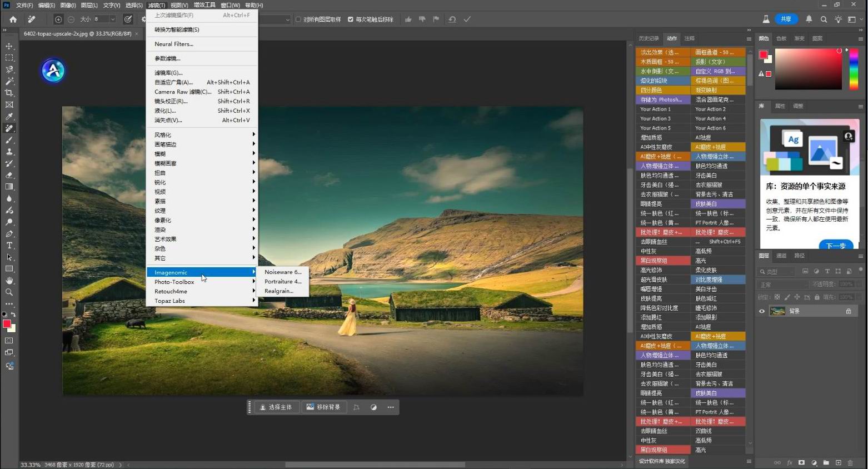Select the Lasso tool
The height and width of the screenshot is (469, 868).
click(9, 69)
